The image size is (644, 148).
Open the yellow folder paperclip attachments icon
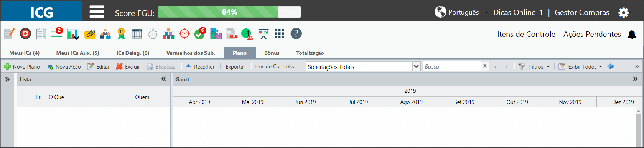click(90, 34)
